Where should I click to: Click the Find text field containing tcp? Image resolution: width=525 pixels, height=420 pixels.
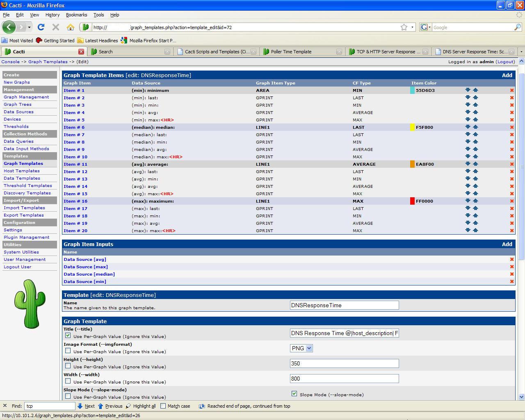click(x=50, y=406)
